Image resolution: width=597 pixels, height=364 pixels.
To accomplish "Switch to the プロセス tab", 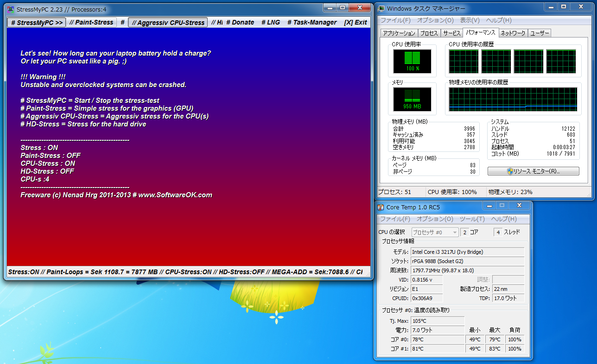I will 429,33.
